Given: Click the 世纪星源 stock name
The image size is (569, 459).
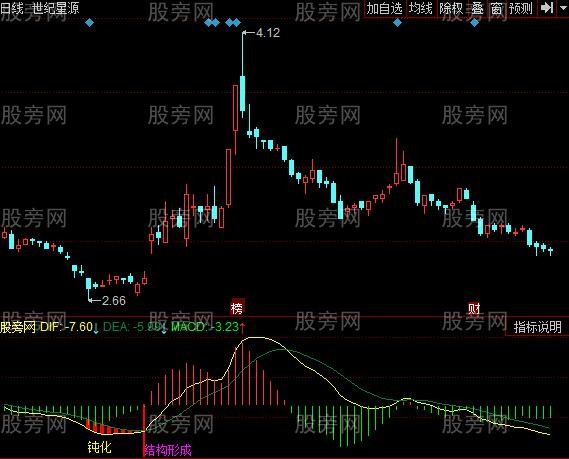Looking at the screenshot, I should [56, 8].
